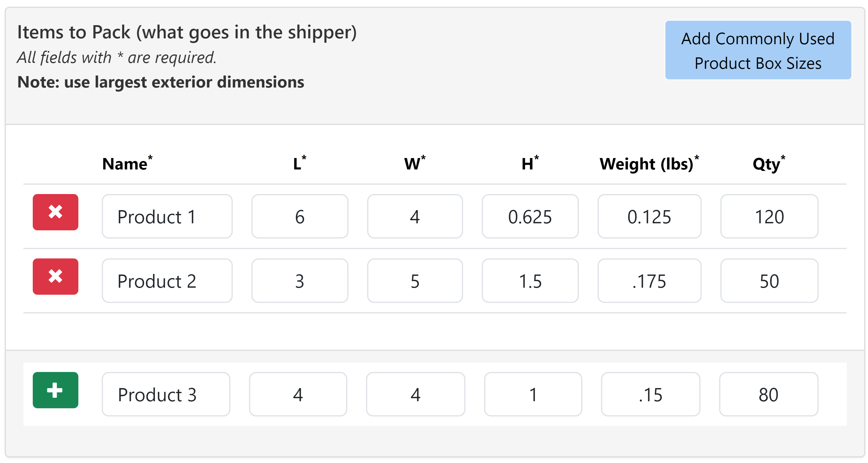Click Product 3 height field
868x463 pixels.
point(533,394)
